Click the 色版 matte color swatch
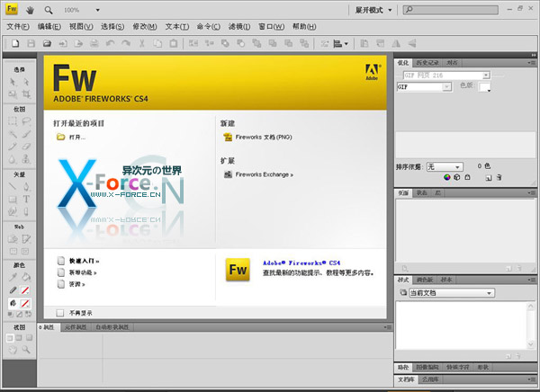Image resolution: width=540 pixels, height=392 pixels. coord(484,86)
